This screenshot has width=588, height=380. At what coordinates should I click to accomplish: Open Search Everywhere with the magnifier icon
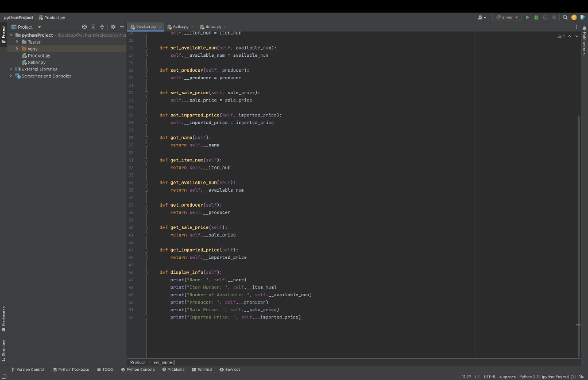[x=565, y=17]
